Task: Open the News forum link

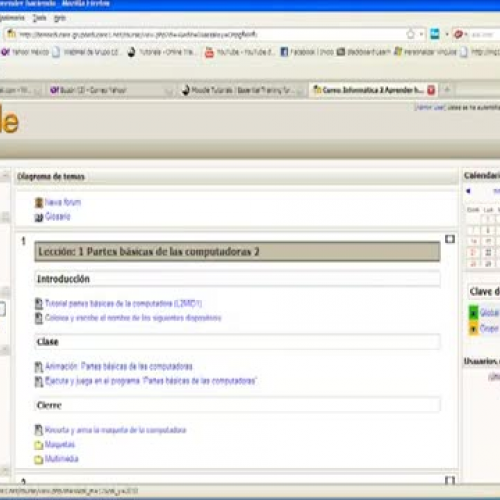Action: tap(63, 202)
